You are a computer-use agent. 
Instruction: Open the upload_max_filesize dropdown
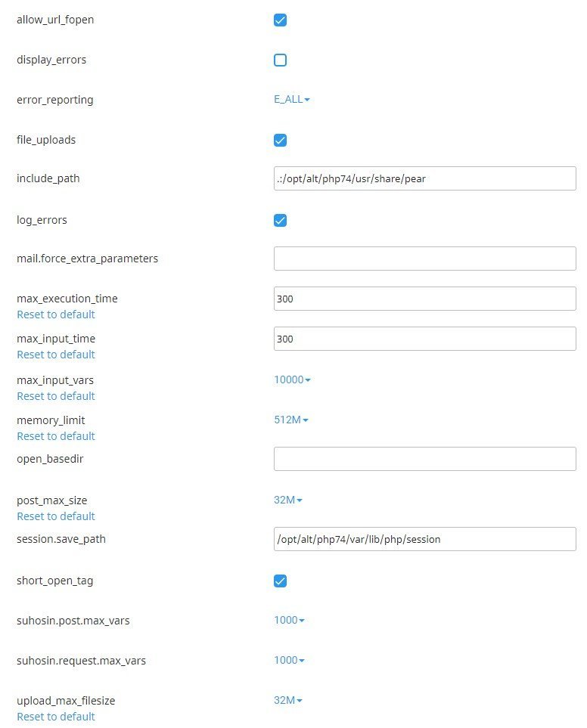(x=288, y=700)
